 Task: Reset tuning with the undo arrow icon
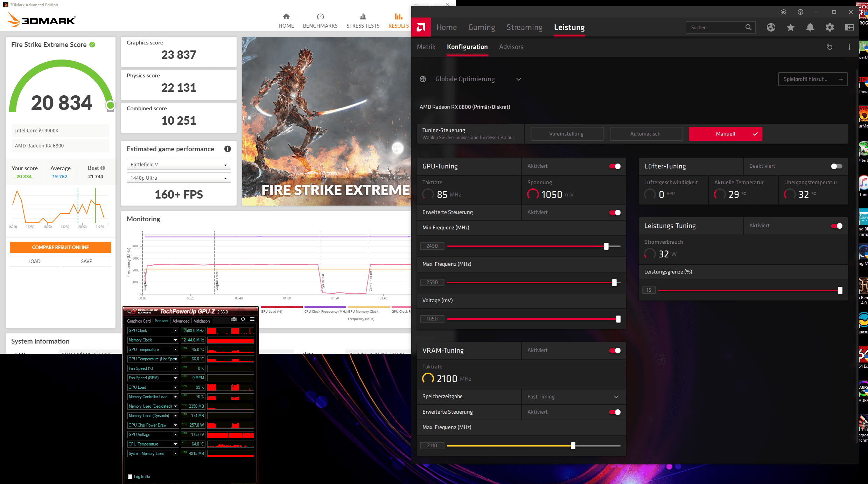[x=829, y=47]
